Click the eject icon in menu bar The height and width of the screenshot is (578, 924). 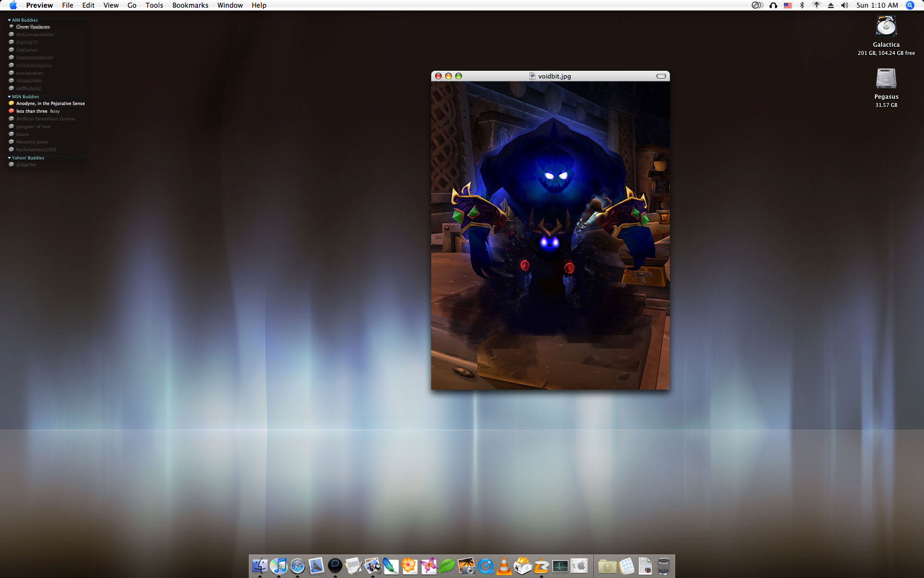831,5
